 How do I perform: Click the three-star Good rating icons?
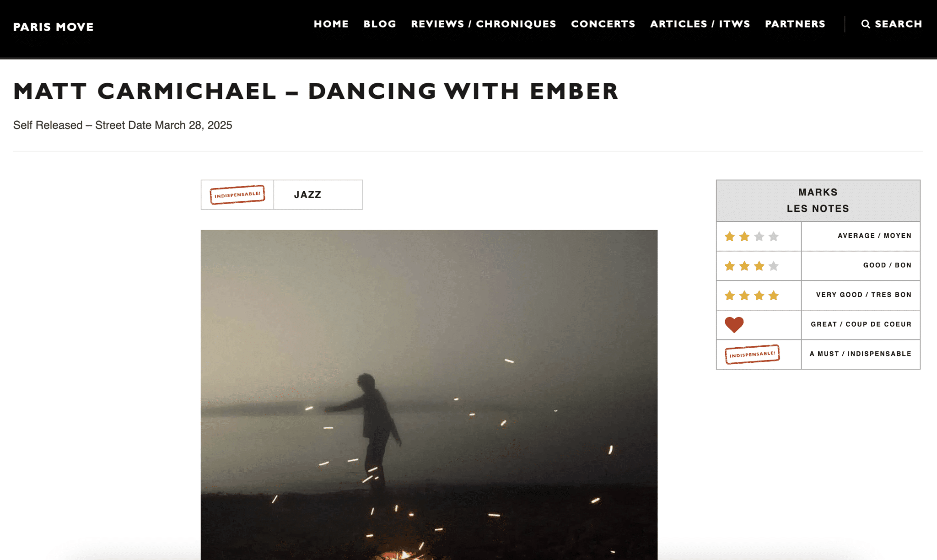click(751, 266)
